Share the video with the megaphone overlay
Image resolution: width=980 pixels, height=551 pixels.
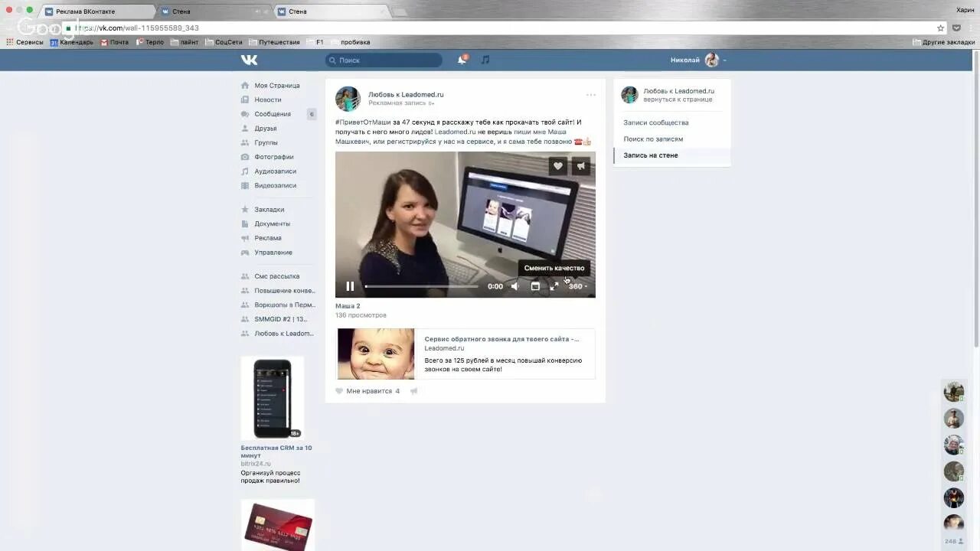pos(581,166)
